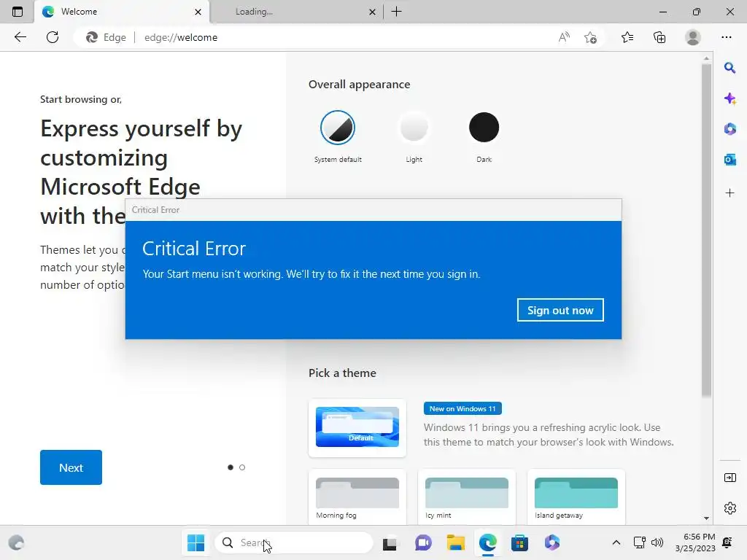Choose the Default theme thumbnail
Image resolution: width=747 pixels, height=560 pixels.
coord(357,427)
